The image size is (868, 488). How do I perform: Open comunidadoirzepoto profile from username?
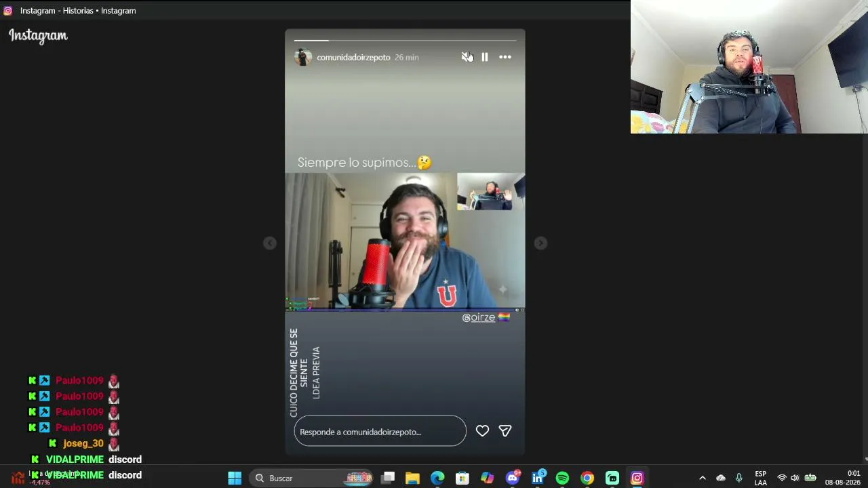(353, 58)
